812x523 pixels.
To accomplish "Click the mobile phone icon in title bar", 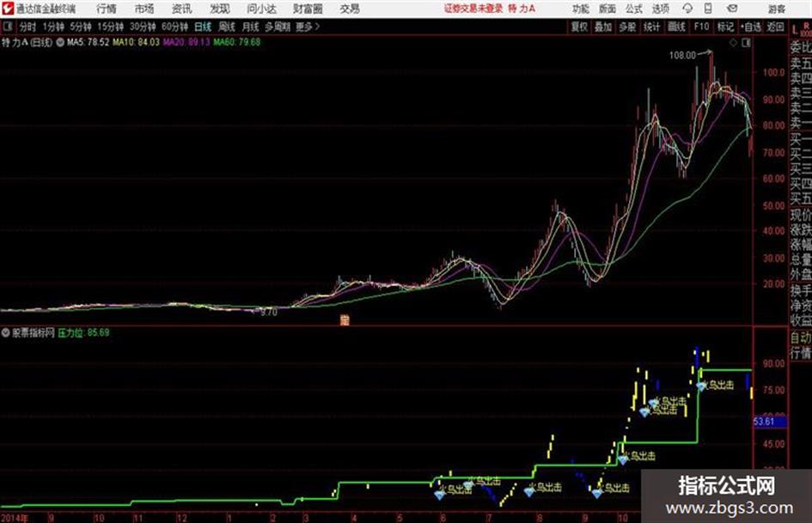I will point(708,9).
